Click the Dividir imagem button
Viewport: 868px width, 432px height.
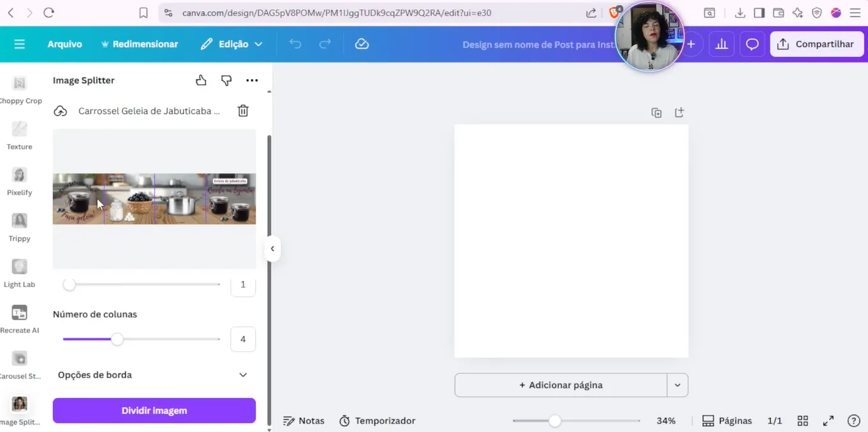(x=154, y=410)
